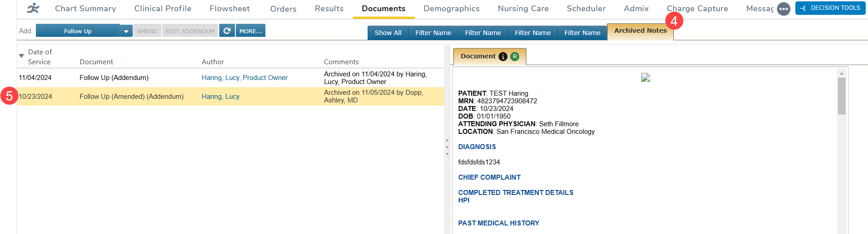
Task: Select the 11/04/2024 Follow Up (Addendum) row
Action: pyautogui.click(x=114, y=78)
